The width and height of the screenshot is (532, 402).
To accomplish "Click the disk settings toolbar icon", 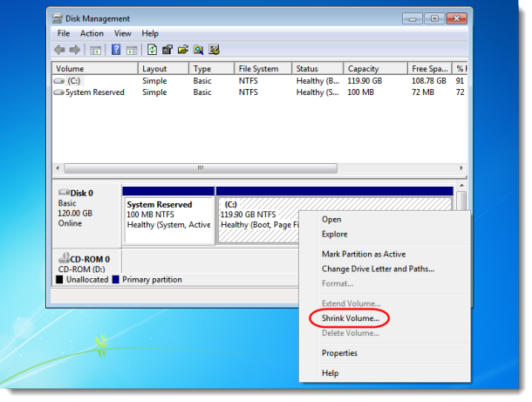I will pos(214,50).
